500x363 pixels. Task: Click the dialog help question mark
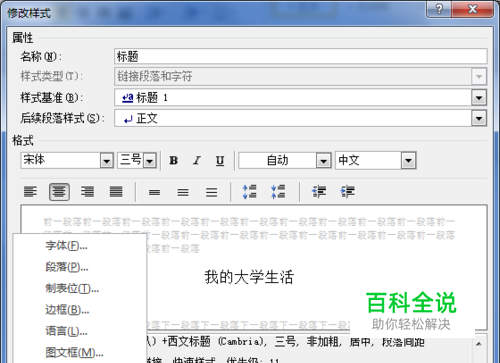[x=439, y=8]
